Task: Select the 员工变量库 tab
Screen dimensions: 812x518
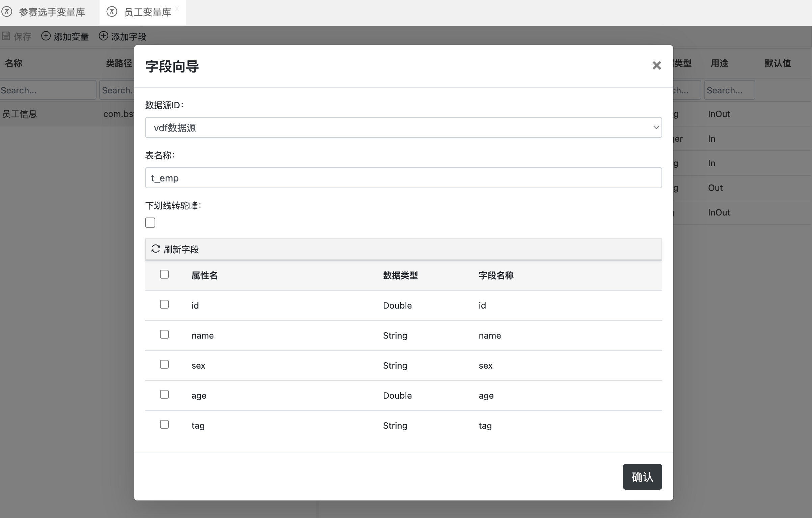Action: 147,12
